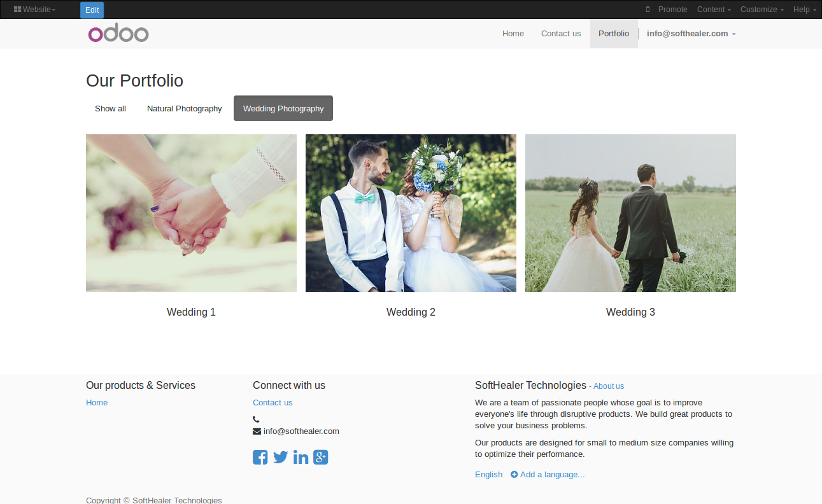Click the info@softhealer.com footer email
Screen dimensions: 822x504
click(x=301, y=431)
